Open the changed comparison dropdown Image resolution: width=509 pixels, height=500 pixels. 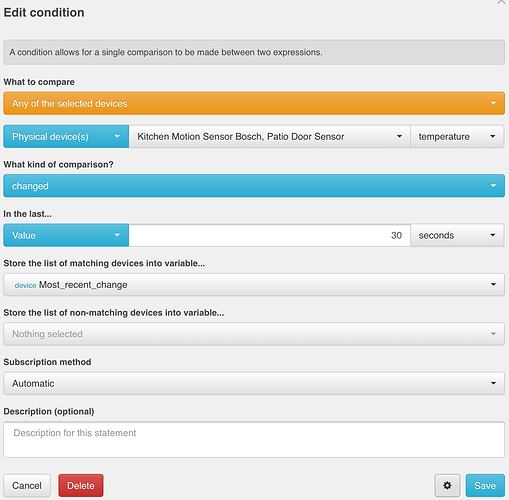[254, 186]
